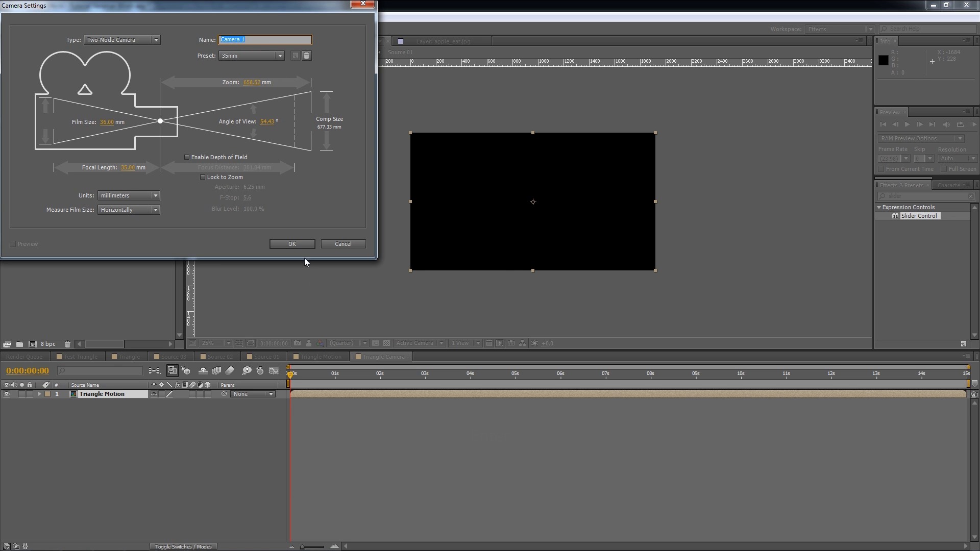Clear the slider search in Effects & Presets
Image resolution: width=980 pixels, height=551 pixels.
[971, 196]
